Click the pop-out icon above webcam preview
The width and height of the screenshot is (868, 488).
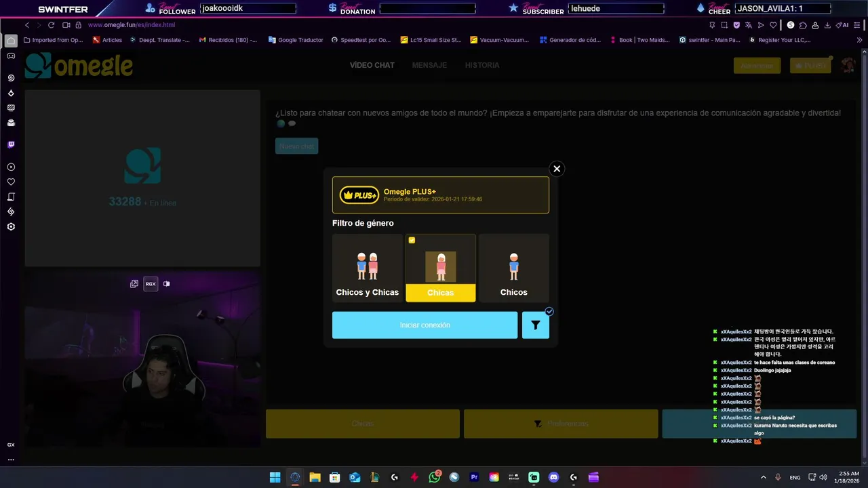134,284
